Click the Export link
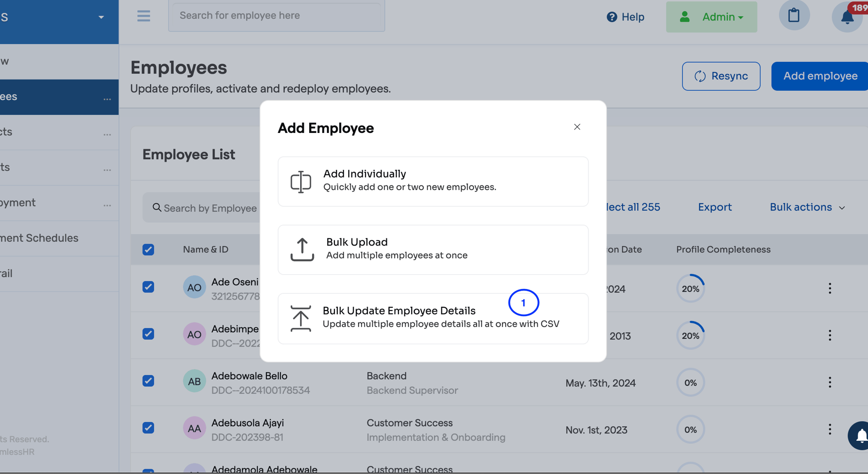The image size is (868, 474). [x=715, y=207]
